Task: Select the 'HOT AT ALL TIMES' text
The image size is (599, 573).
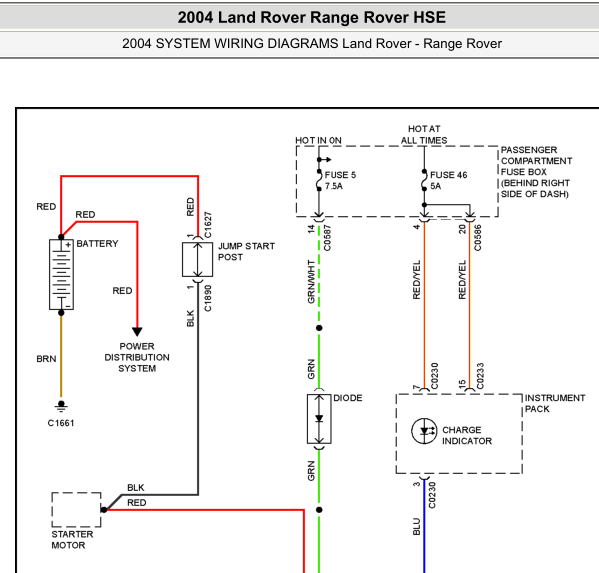Action: pyautogui.click(x=424, y=134)
